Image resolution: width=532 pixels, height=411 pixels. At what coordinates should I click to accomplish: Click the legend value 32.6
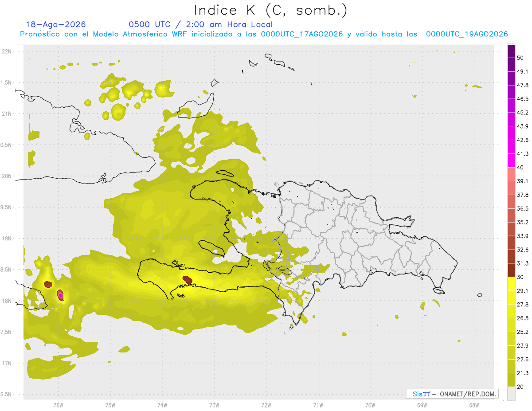coord(523,250)
